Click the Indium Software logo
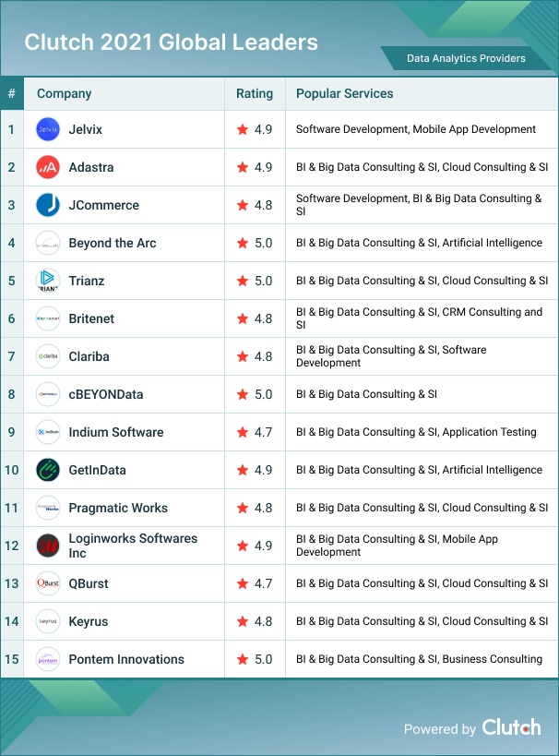Image resolution: width=559 pixels, height=756 pixels. click(x=48, y=432)
